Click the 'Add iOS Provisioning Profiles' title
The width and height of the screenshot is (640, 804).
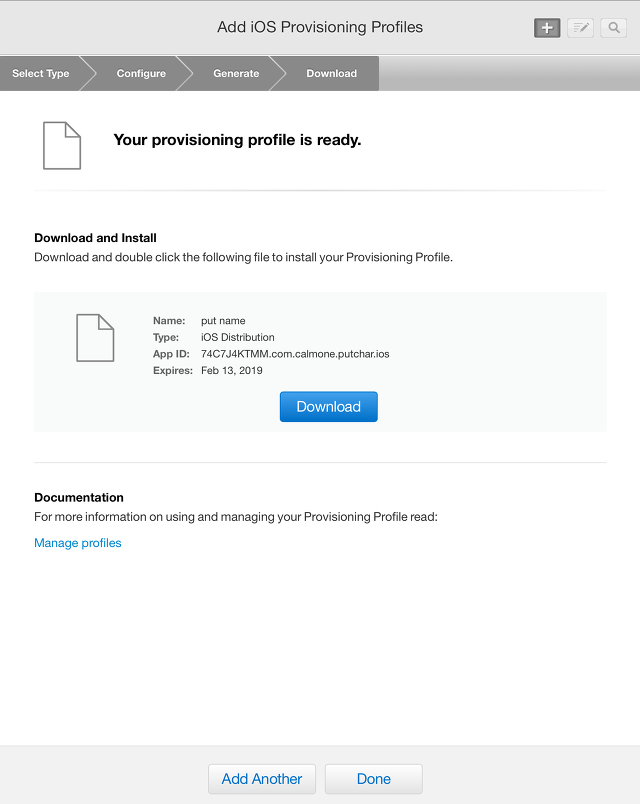pyautogui.click(x=320, y=27)
